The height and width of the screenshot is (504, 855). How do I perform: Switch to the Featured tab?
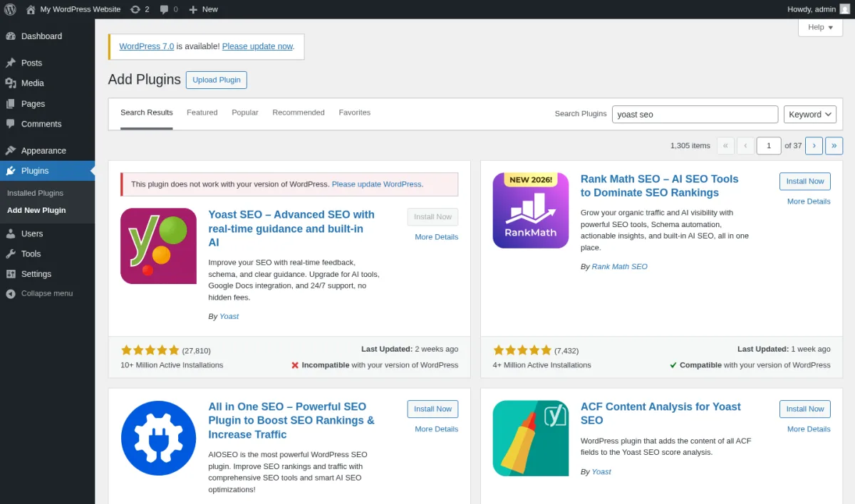202,112
